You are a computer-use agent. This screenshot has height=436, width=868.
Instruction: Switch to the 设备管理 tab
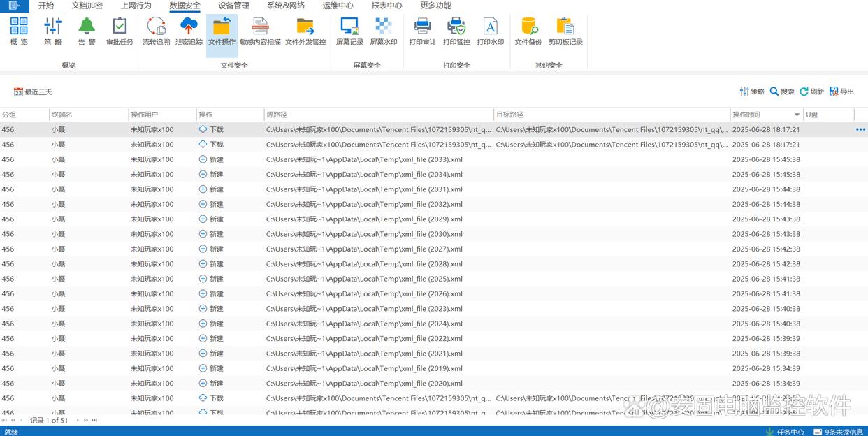pos(233,6)
